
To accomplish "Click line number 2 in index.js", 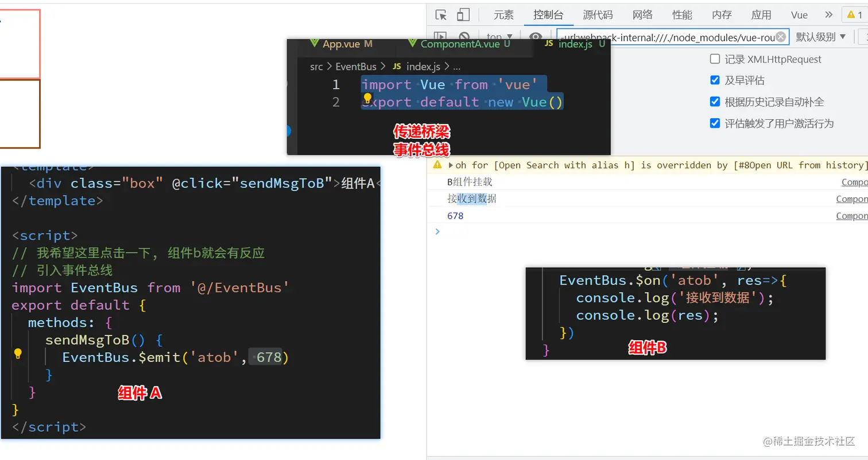I will [x=336, y=102].
